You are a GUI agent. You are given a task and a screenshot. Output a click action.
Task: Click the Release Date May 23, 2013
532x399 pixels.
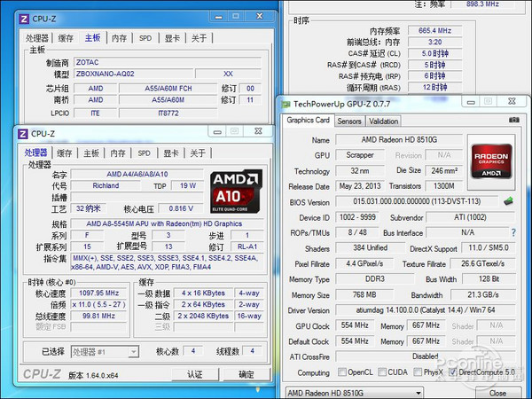(x=360, y=186)
